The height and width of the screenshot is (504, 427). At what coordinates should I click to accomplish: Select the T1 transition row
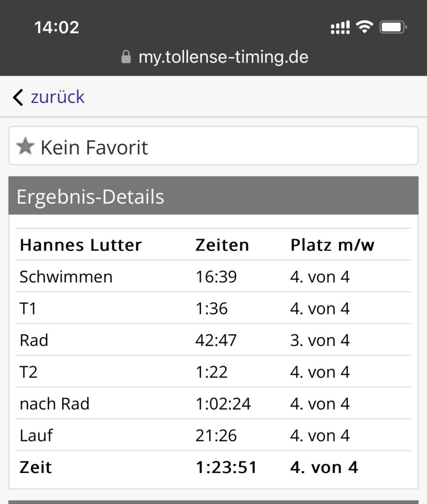(213, 308)
